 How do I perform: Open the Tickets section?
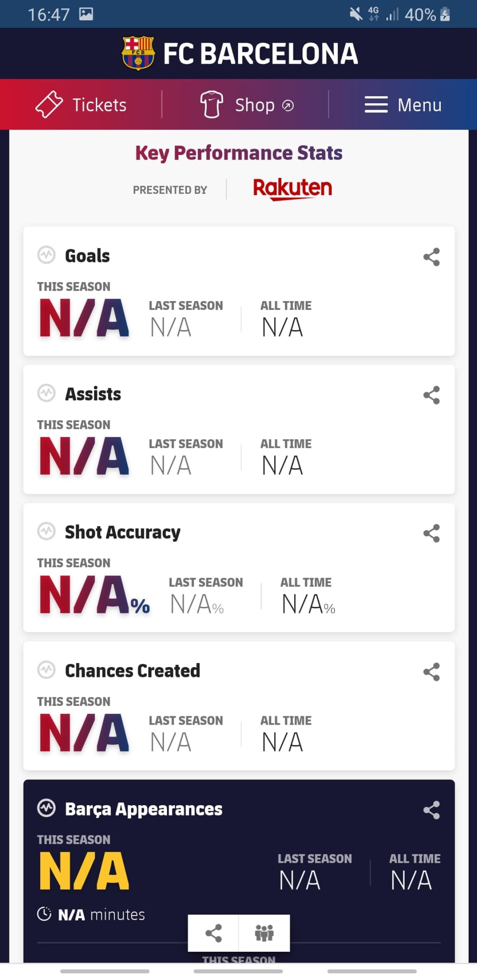(81, 105)
